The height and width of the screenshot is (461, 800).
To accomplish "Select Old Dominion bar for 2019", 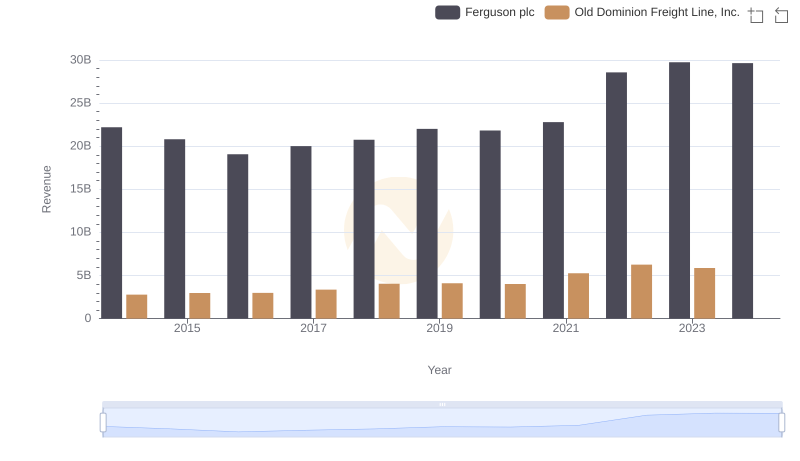I will (452, 301).
